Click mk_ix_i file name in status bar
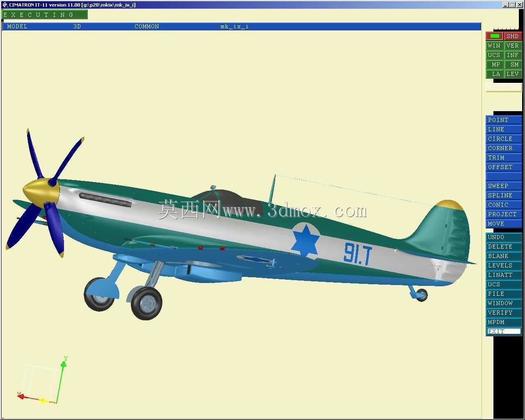Screen dimensions: 525x420 235,26
